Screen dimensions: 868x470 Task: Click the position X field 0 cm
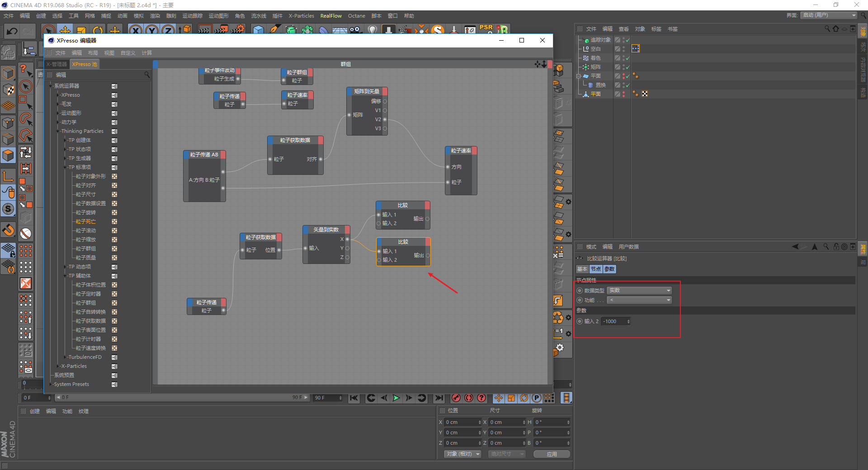[463, 422]
